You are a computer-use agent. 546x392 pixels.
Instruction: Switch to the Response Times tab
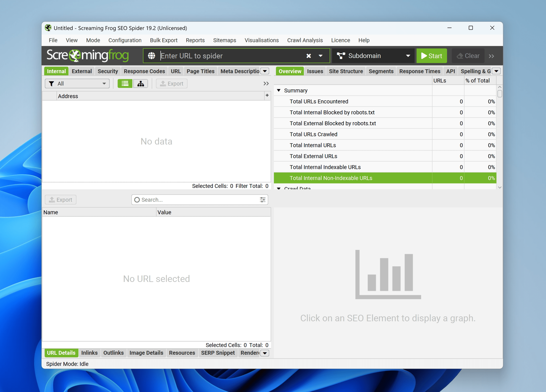420,71
